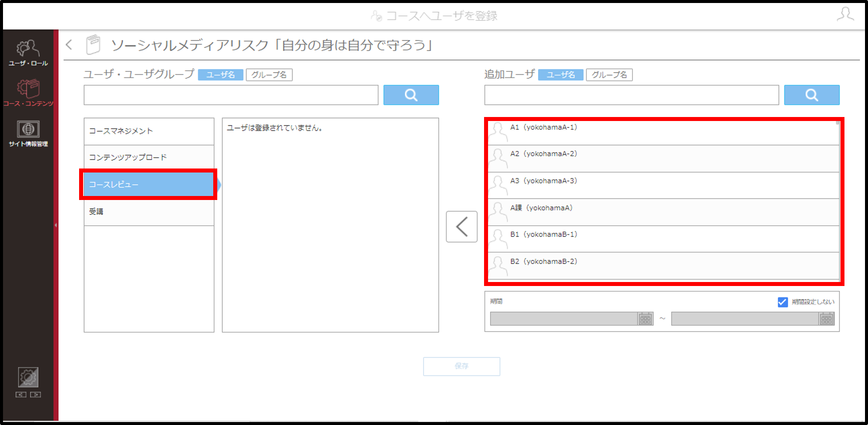
Task: Select user row A課 (yokohamaA) text
Action: click(541, 208)
